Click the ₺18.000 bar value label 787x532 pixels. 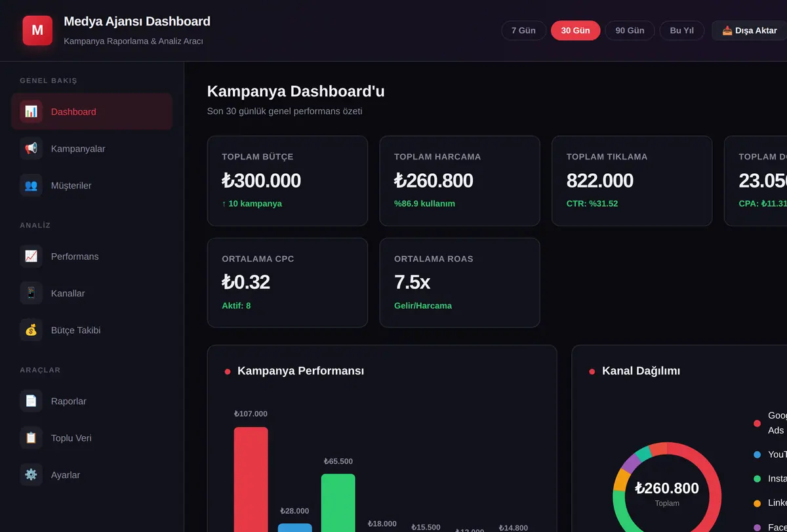point(382,523)
